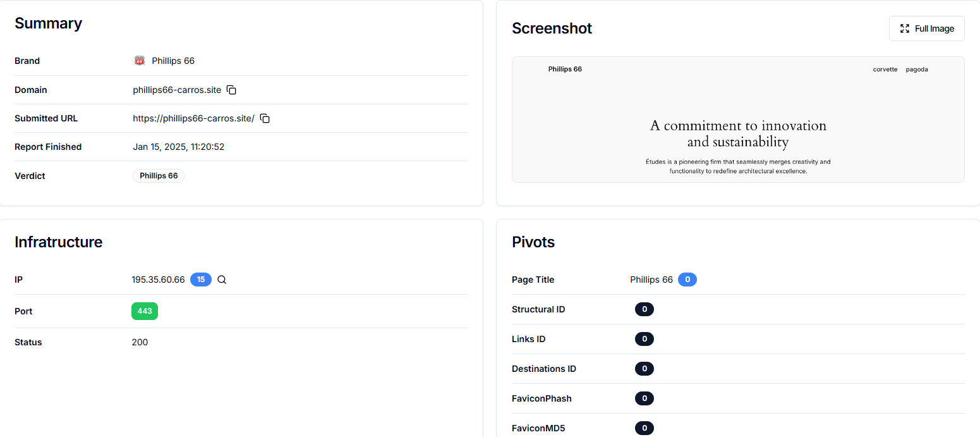Viewport: 980px width, 437px height.
Task: Click the Report Finished label
Action: [x=48, y=147]
